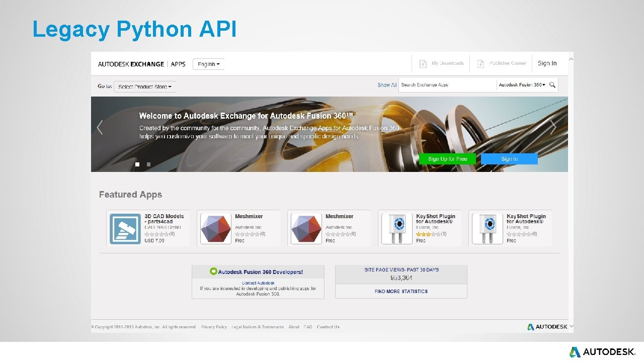Screen dimensions: 644x362
Task: Open the English language dropdown
Action: click(x=208, y=64)
